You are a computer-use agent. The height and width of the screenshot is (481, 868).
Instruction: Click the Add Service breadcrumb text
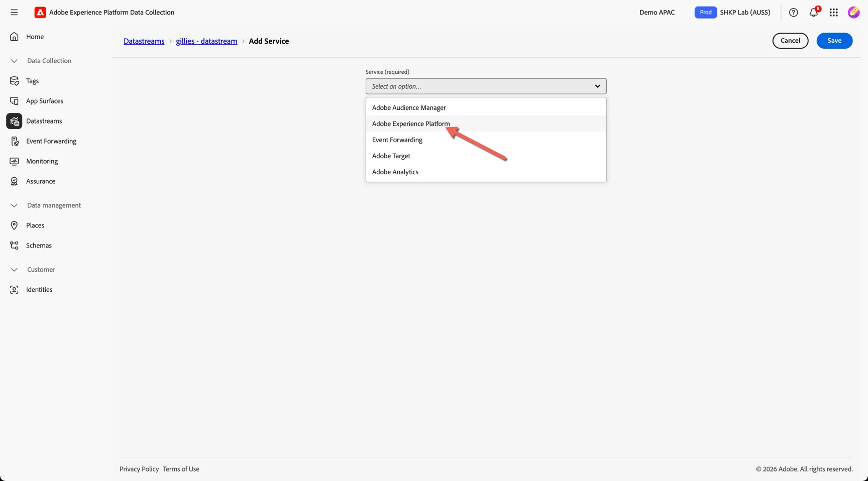tap(269, 41)
